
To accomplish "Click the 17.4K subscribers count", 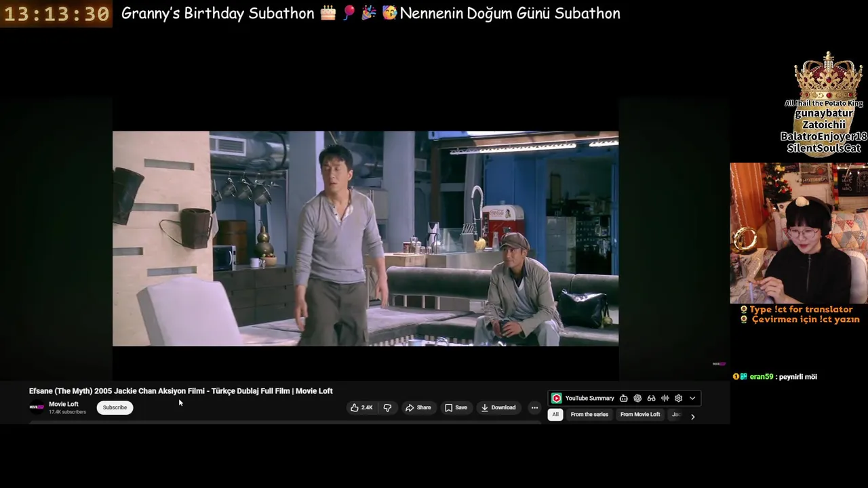I will pyautogui.click(x=67, y=412).
